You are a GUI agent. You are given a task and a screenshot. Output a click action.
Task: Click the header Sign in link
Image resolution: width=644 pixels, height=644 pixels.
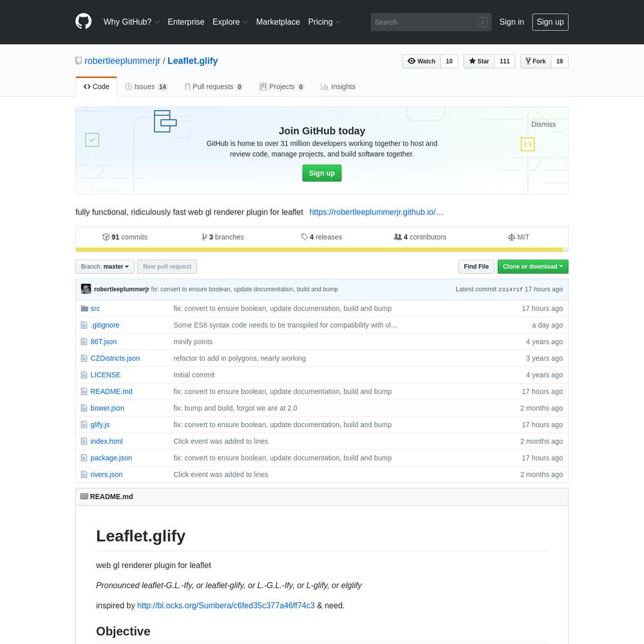(511, 22)
